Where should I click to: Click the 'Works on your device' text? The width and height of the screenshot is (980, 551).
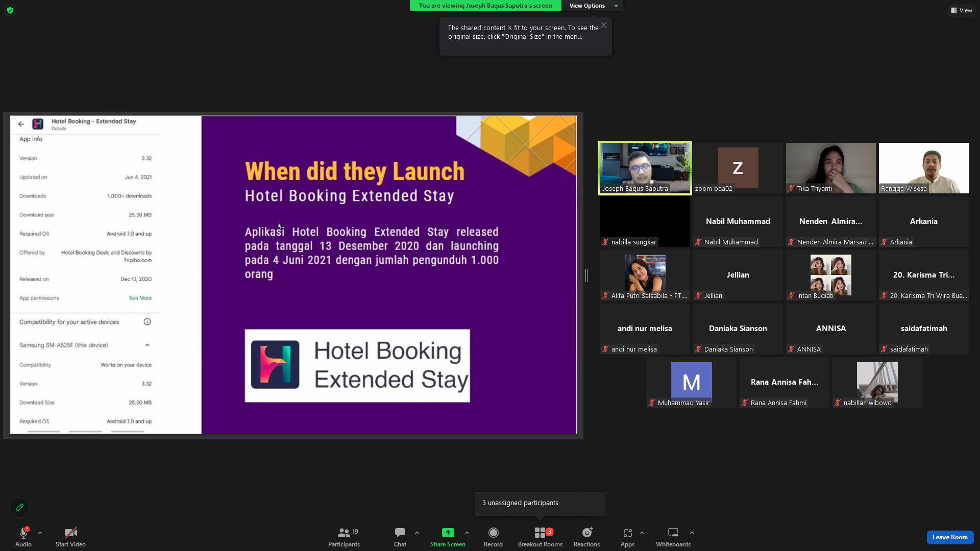126,365
